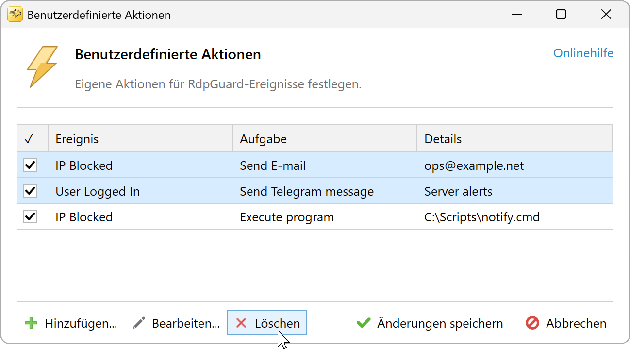
Task: Uncheck the Execute program row checkbox
Action: tap(30, 217)
